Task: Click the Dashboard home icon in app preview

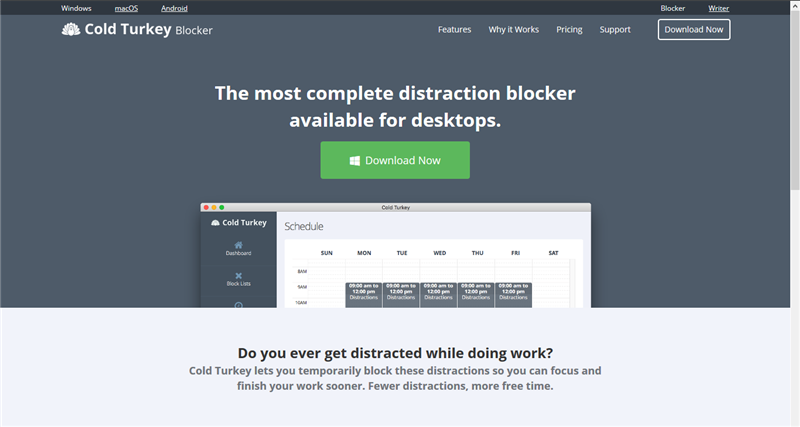Action: click(x=238, y=245)
